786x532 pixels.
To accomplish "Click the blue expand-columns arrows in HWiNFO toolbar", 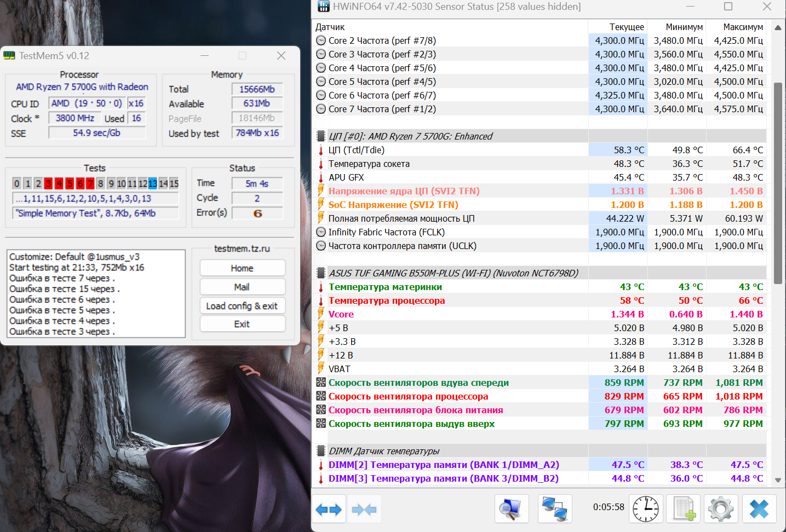I will [329, 510].
